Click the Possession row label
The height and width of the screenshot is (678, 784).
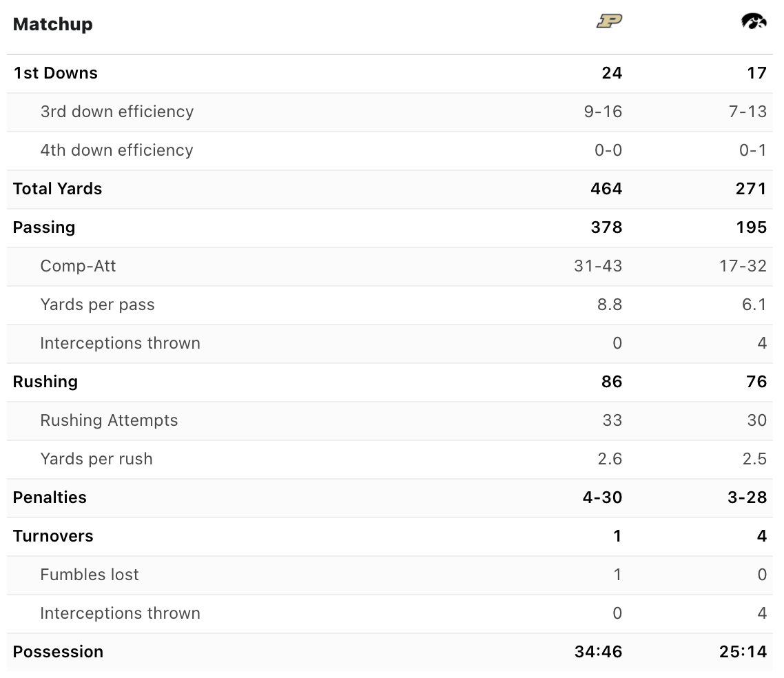click(x=58, y=652)
